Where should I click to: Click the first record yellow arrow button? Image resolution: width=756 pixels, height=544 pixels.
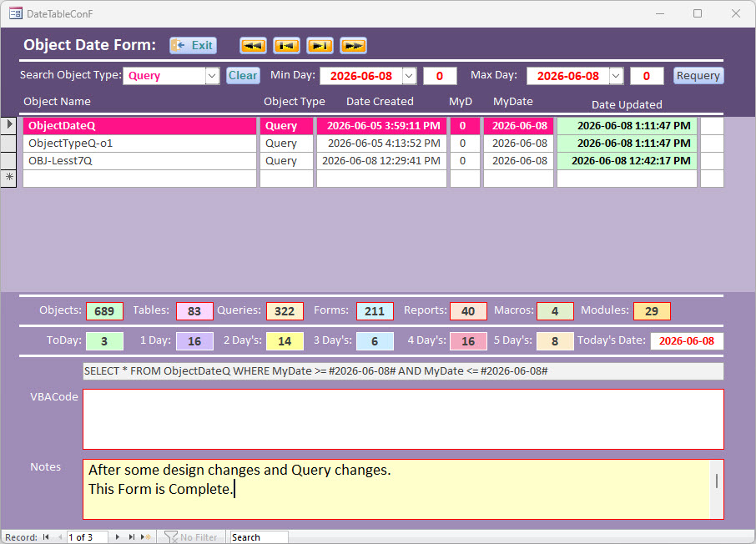point(253,46)
